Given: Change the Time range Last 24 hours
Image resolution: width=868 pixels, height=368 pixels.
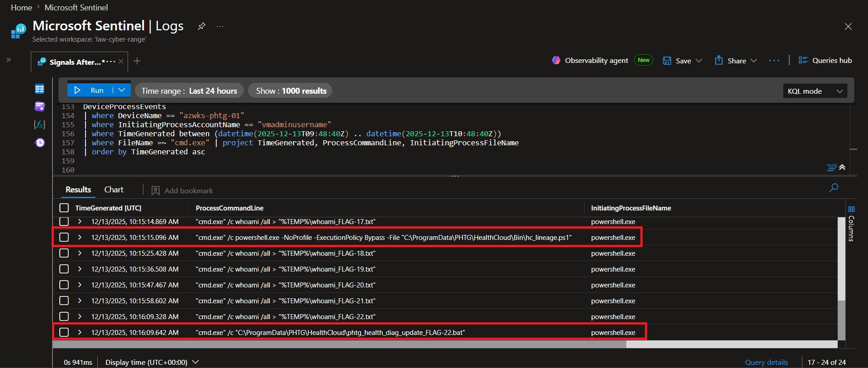Looking at the screenshot, I should coord(189,91).
